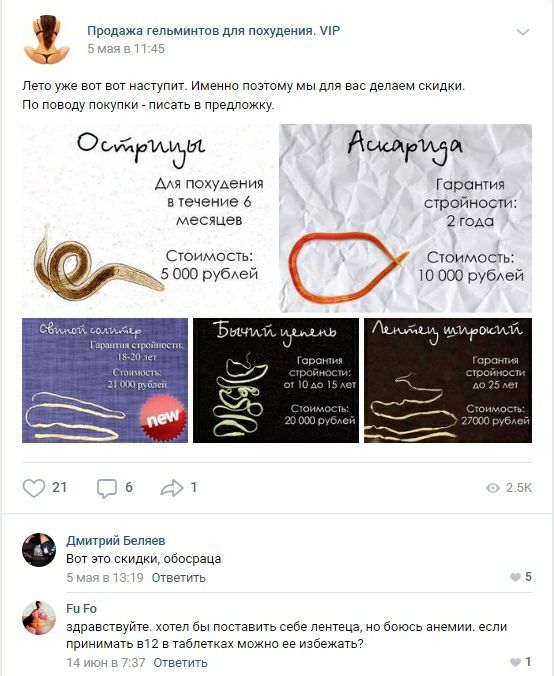This screenshot has height=676, width=554.
Task: Open the Fu Fo profile name link
Action: point(81,609)
